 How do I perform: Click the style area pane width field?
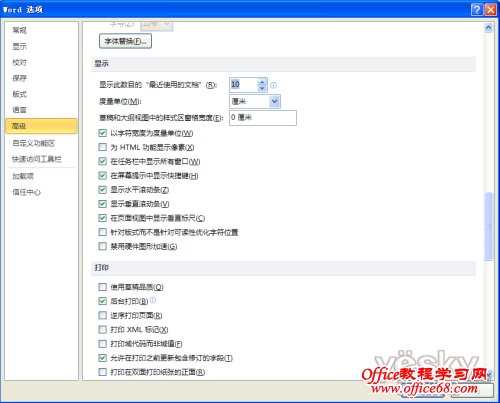pyautogui.click(x=263, y=118)
